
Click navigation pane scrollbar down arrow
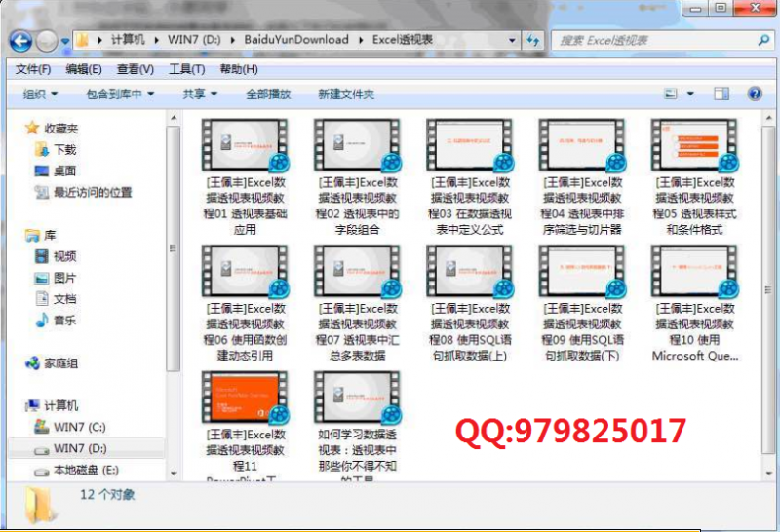pos(174,473)
